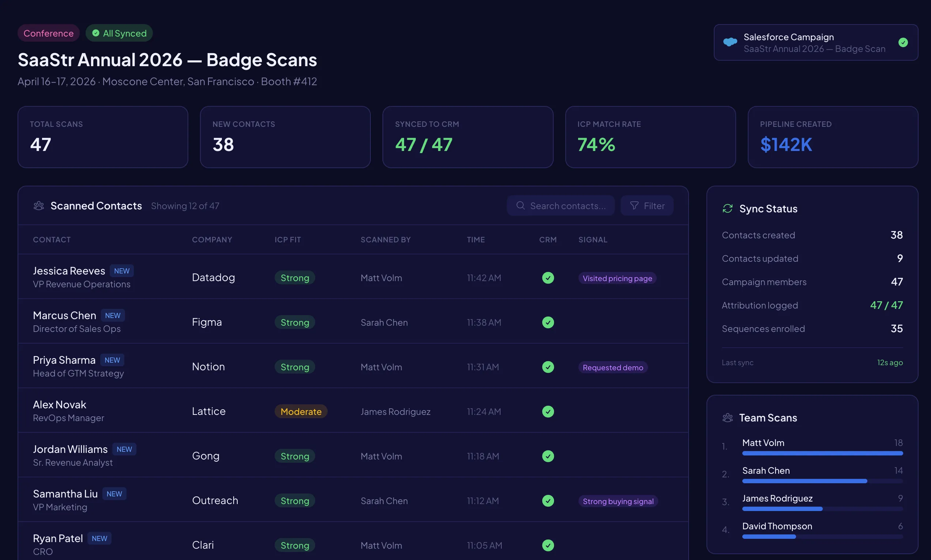Click the magnifier icon in search box
Viewport: 931px width, 560px height.
click(520, 205)
